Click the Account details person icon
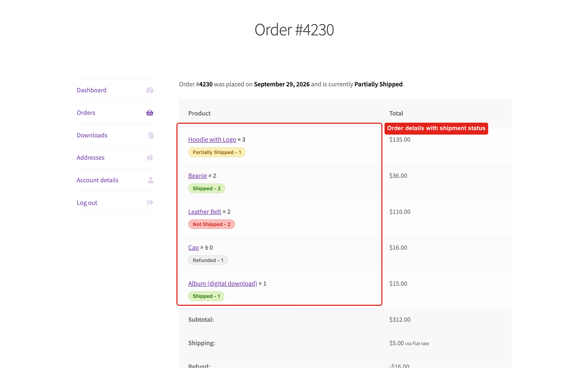This screenshot has width=588, height=368. click(150, 180)
